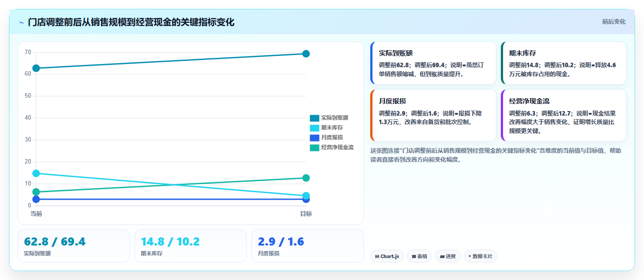Viewport: 644px width, 280px height.
Task: Click the 期末库存 legend label text
Action: 332,128
